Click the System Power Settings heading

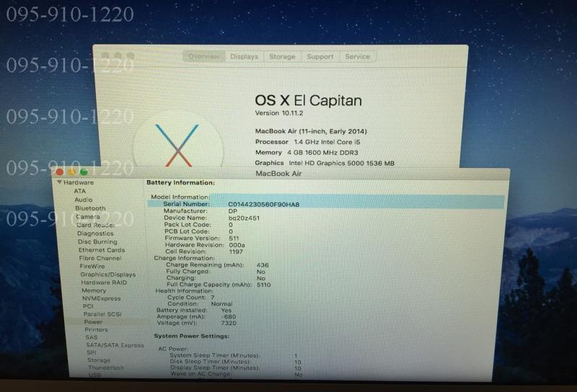click(192, 336)
